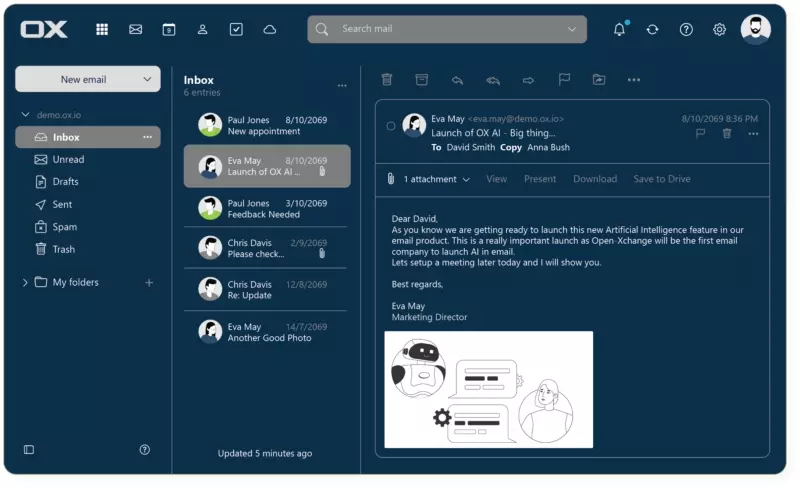Expand the My folders tree
This screenshot has height=488, width=800.
pos(25,283)
